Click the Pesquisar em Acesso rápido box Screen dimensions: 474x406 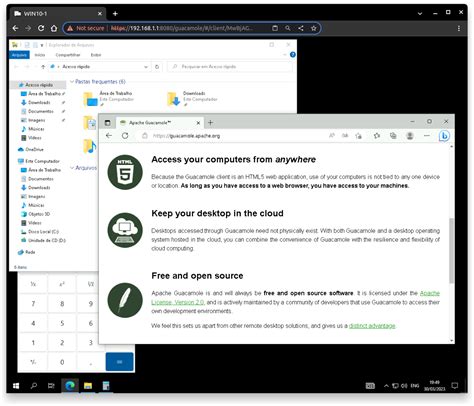pyautogui.click(x=230, y=67)
